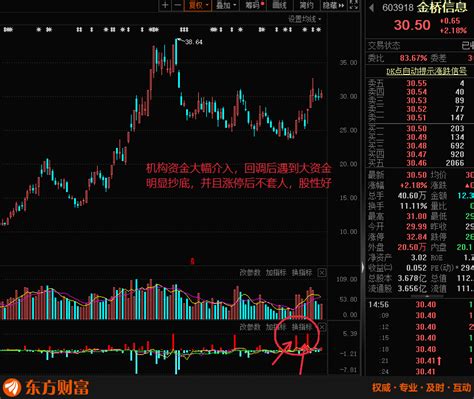Click the 外盘 20.50万 value
474x399 pixels.
click(412, 248)
